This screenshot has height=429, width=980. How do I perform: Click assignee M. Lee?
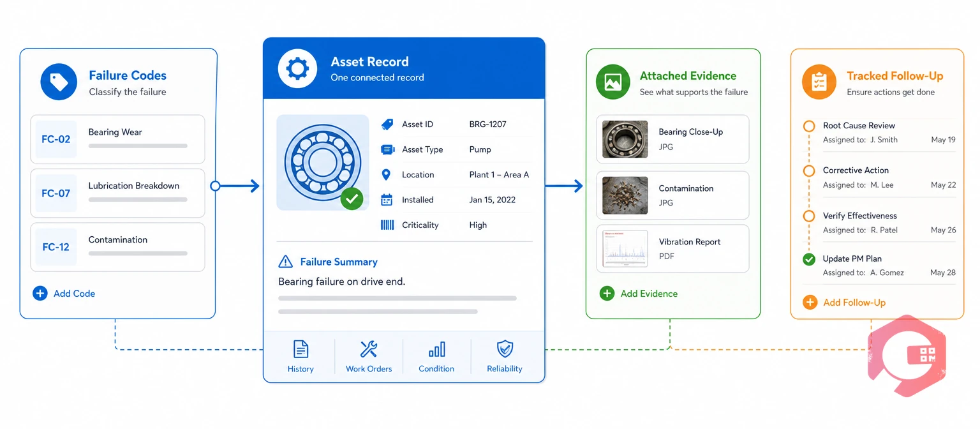coord(882,185)
